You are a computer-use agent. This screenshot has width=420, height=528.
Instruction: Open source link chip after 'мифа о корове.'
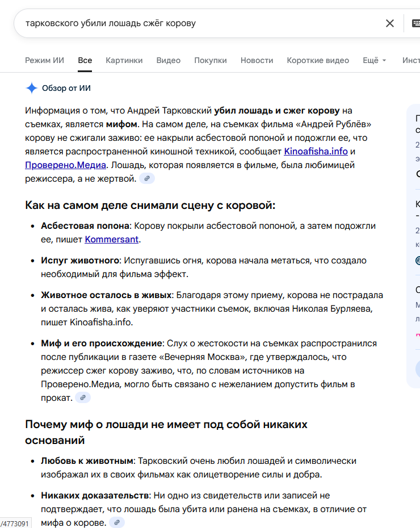coord(117,523)
